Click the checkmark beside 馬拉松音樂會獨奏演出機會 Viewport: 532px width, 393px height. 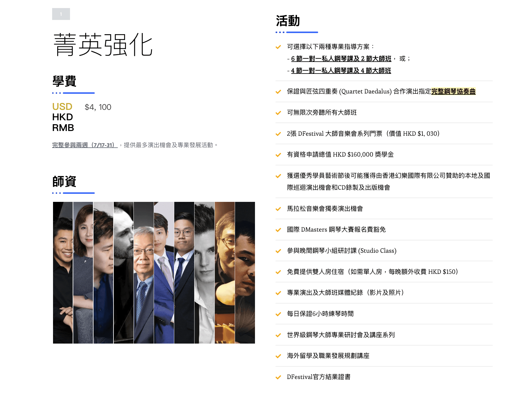tap(278, 209)
